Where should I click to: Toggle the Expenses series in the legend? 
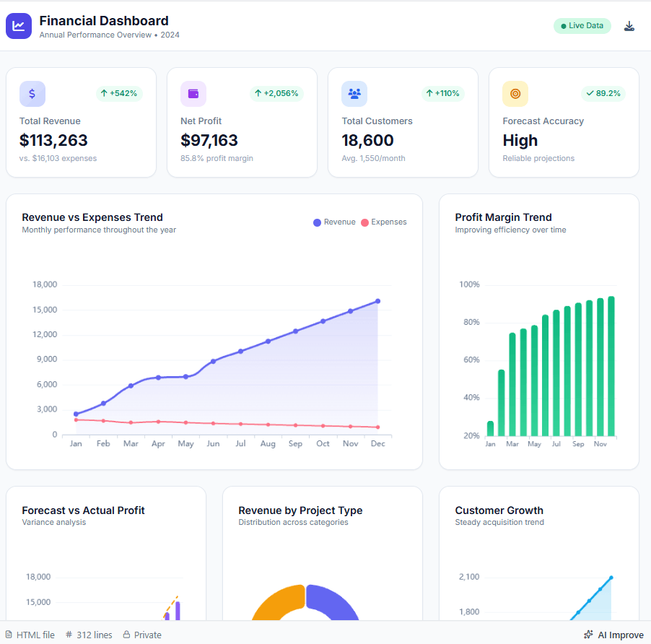(383, 222)
